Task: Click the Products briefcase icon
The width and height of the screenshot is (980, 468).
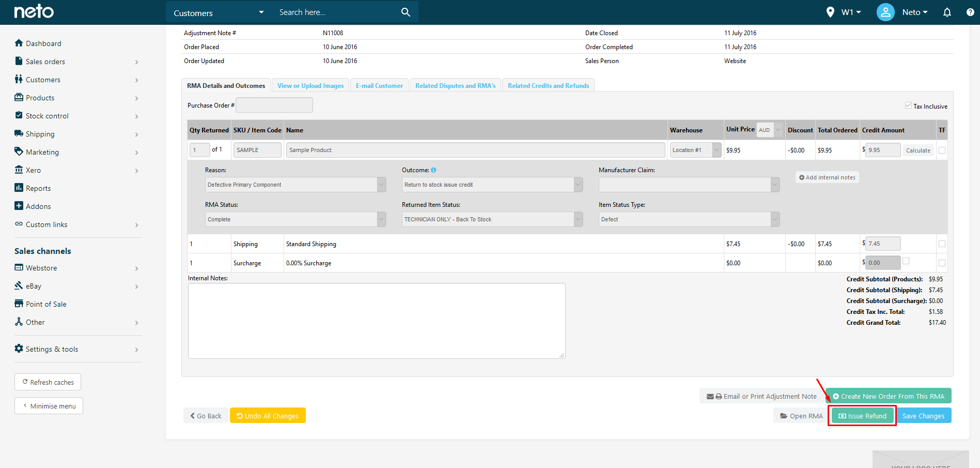Action: [19, 97]
